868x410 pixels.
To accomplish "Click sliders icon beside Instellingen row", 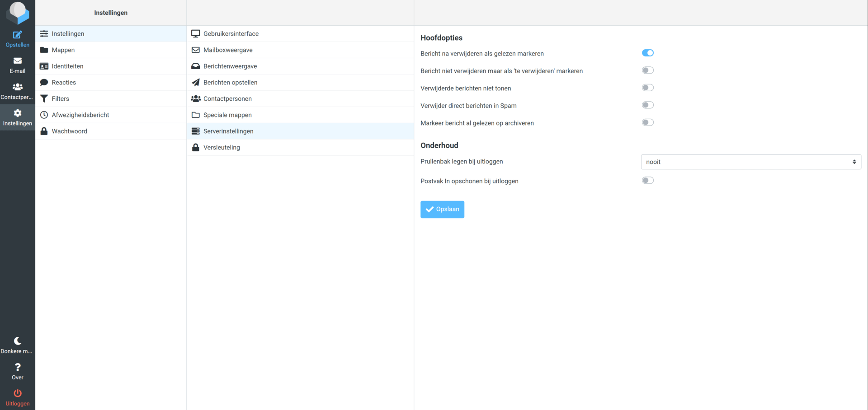I will [44, 34].
